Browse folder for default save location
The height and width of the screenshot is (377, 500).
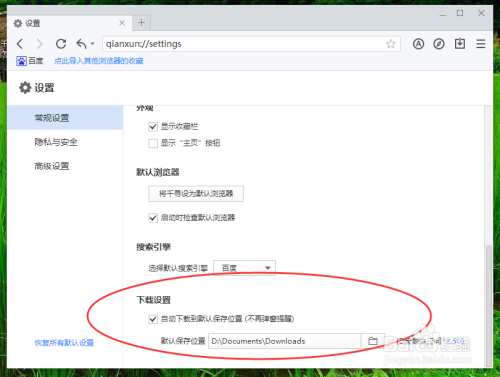coord(373,341)
